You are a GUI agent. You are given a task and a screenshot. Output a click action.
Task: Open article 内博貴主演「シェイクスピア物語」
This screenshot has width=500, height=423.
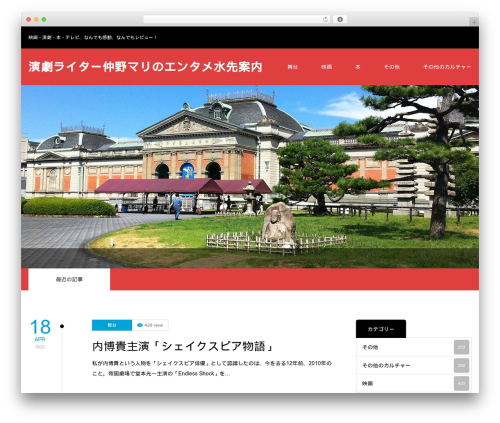pyautogui.click(x=183, y=346)
